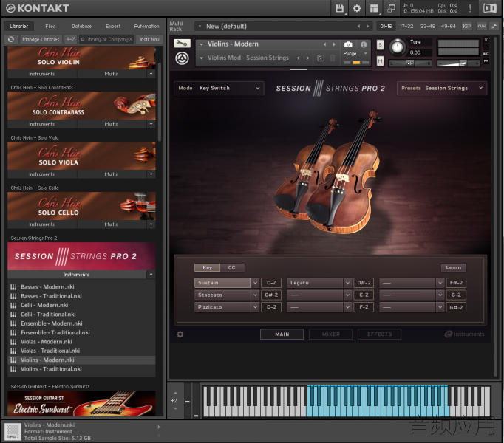The image size is (504, 443).
Task: Switch to Automation tab
Action: [x=146, y=26]
